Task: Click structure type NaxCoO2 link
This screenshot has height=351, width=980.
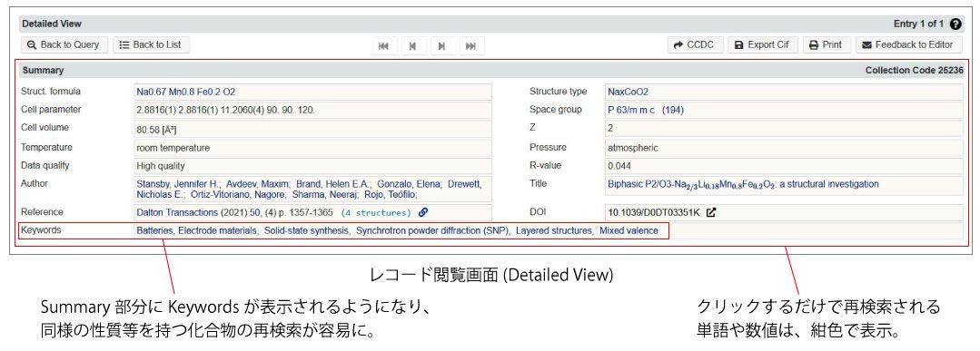Action: [x=629, y=92]
